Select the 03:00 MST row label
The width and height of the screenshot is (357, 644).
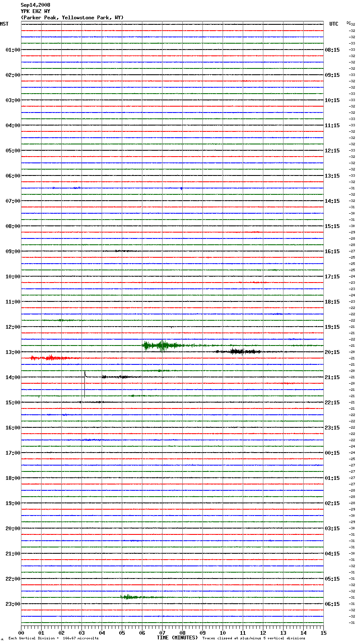pyautogui.click(x=13, y=100)
